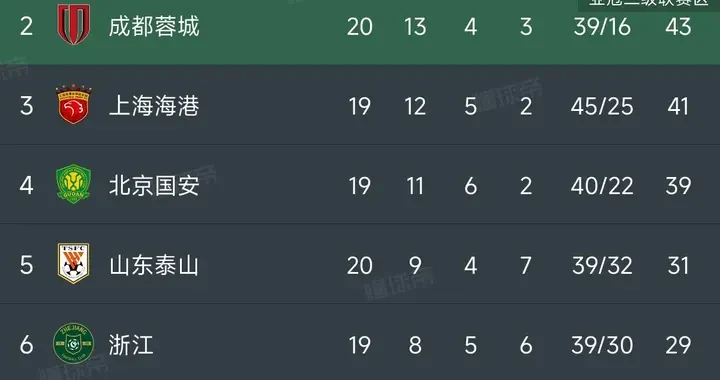Click the Shanghai Port red crest
Viewport: 720px width, 380px height.
[73, 104]
